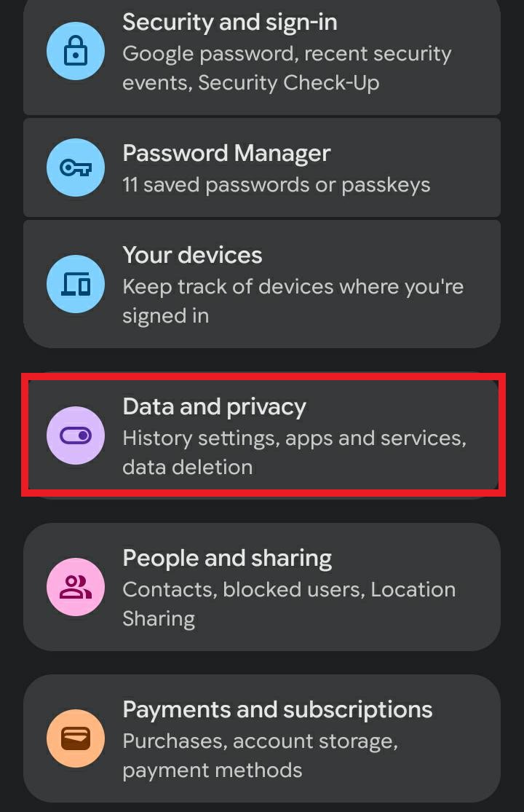Tap the pink people icon for People and sharing
This screenshot has height=812, width=524.
pos(76,587)
